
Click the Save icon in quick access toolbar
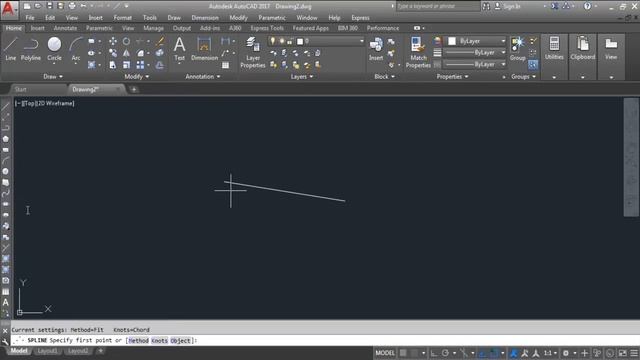tap(49, 6)
